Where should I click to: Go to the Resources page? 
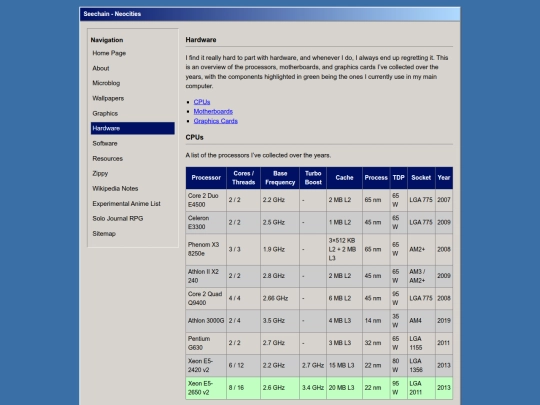[133, 158]
